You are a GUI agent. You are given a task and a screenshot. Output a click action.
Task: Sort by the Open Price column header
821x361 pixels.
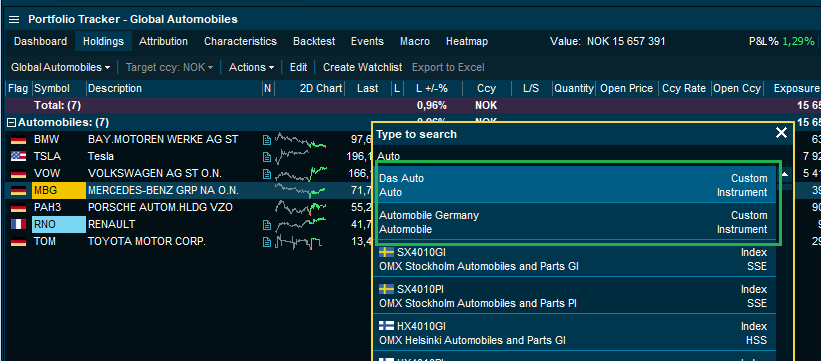[627, 89]
